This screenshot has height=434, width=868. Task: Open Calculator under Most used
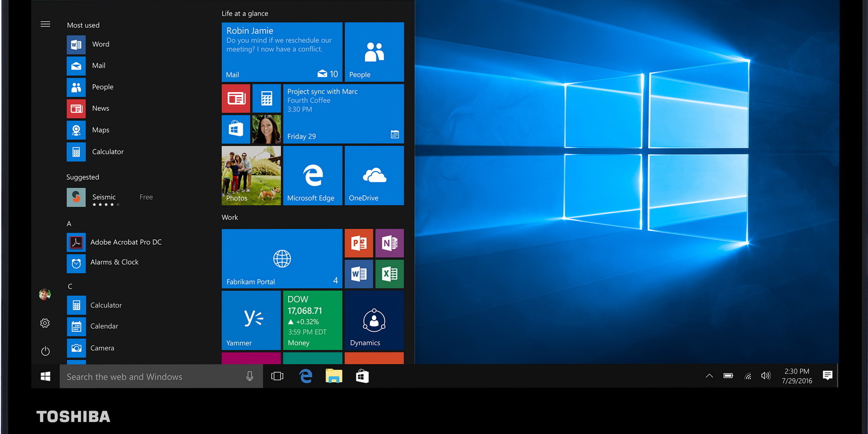pos(95,152)
